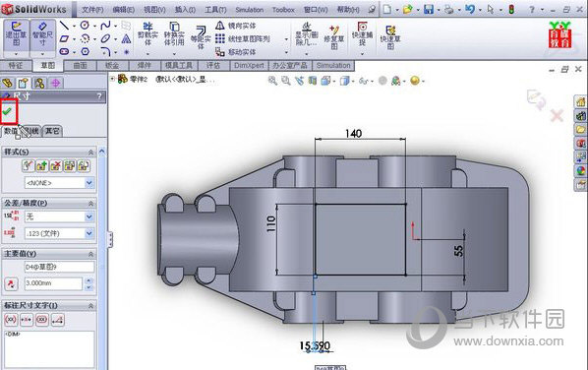Select the Sketch Fillet tool
The image size is (588, 370).
[x=106, y=51]
